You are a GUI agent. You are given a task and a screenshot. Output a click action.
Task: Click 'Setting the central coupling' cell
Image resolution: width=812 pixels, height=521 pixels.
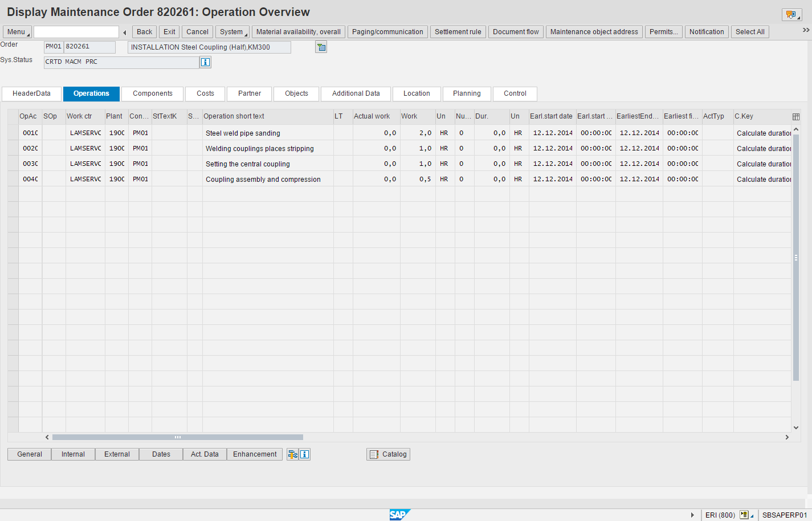[x=268, y=164]
